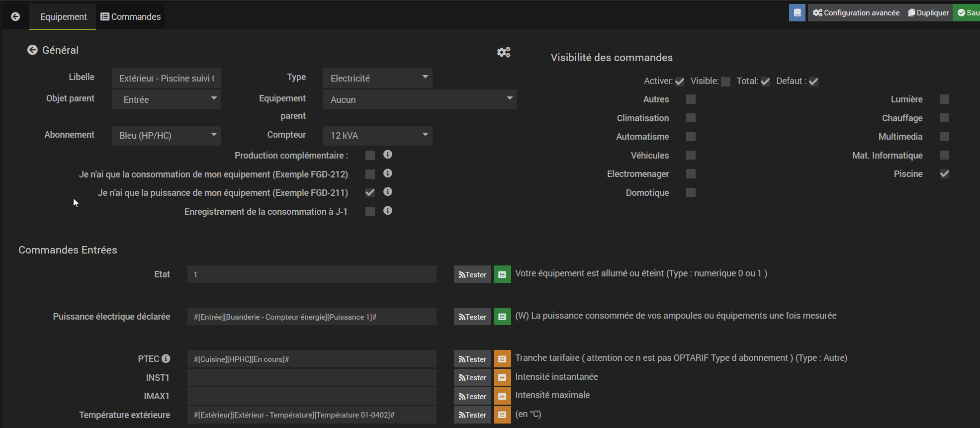Check the Chauffage checkbox
This screenshot has height=428, width=980.
tap(945, 118)
